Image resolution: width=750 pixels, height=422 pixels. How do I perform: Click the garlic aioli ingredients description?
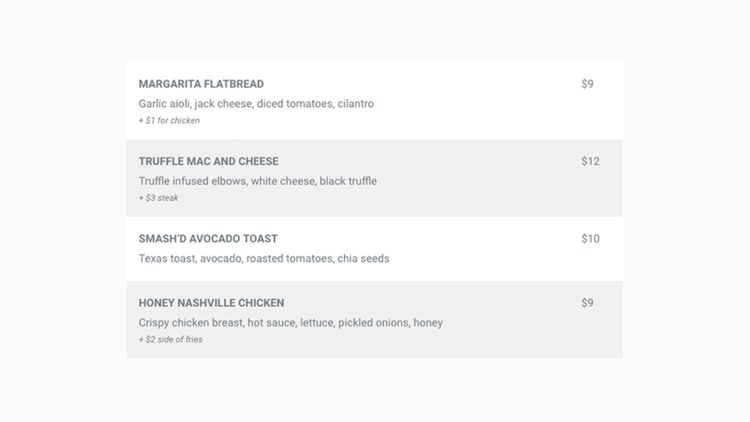click(256, 104)
